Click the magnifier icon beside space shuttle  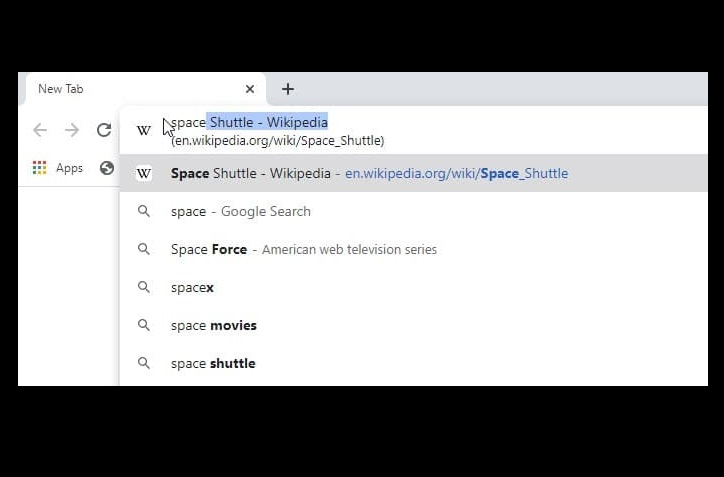pos(144,363)
